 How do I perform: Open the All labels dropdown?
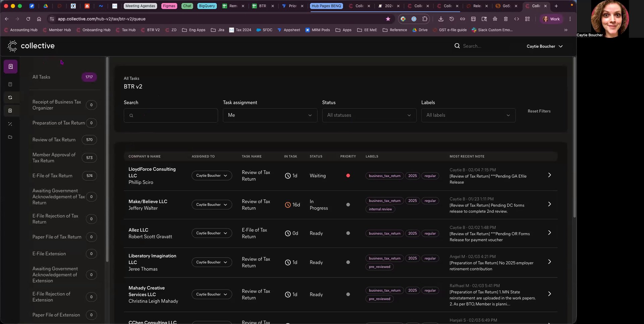point(468,115)
